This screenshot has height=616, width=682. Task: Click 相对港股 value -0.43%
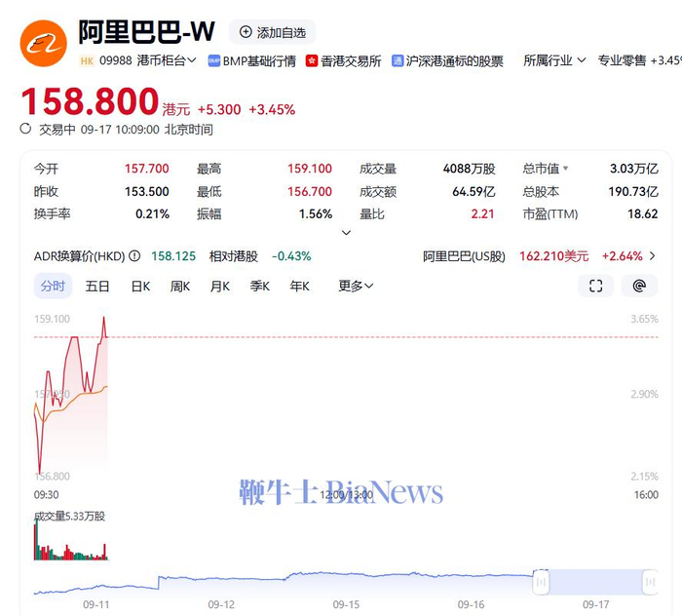291,256
